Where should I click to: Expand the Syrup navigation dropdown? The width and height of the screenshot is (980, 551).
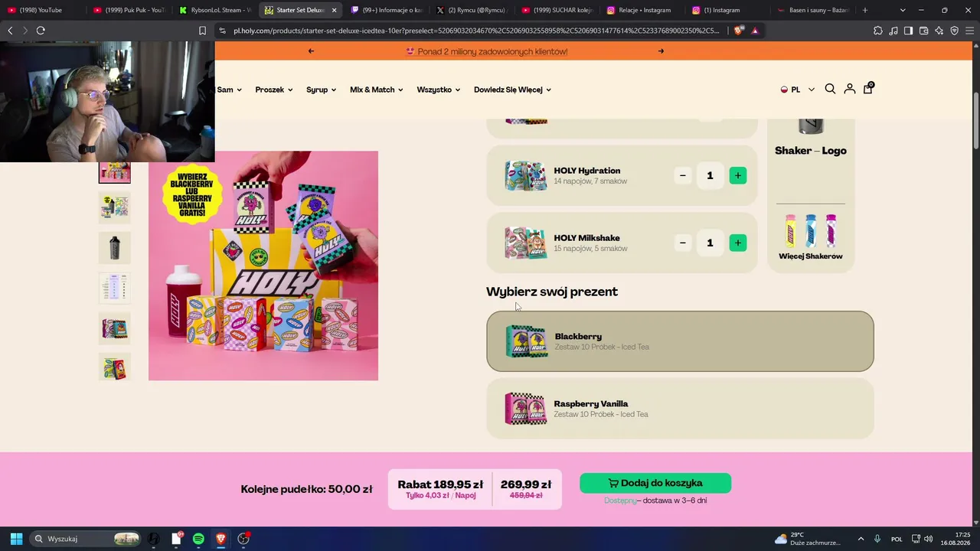pos(322,90)
